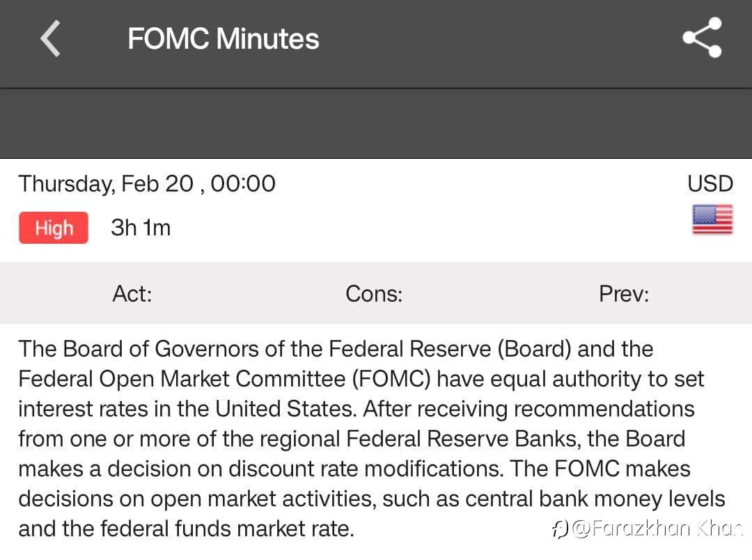Select the Prev: column label
Image resolution: width=752 pixels, height=560 pixels.
623,294
